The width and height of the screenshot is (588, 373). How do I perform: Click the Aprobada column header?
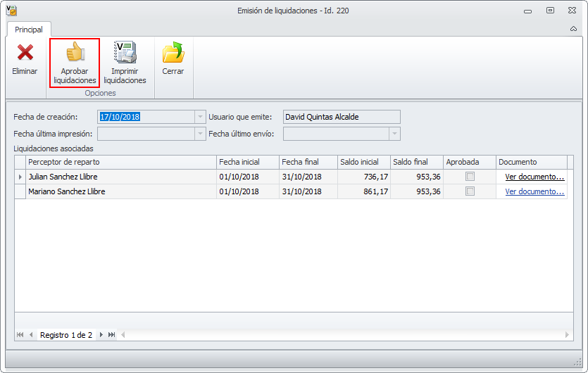click(470, 162)
